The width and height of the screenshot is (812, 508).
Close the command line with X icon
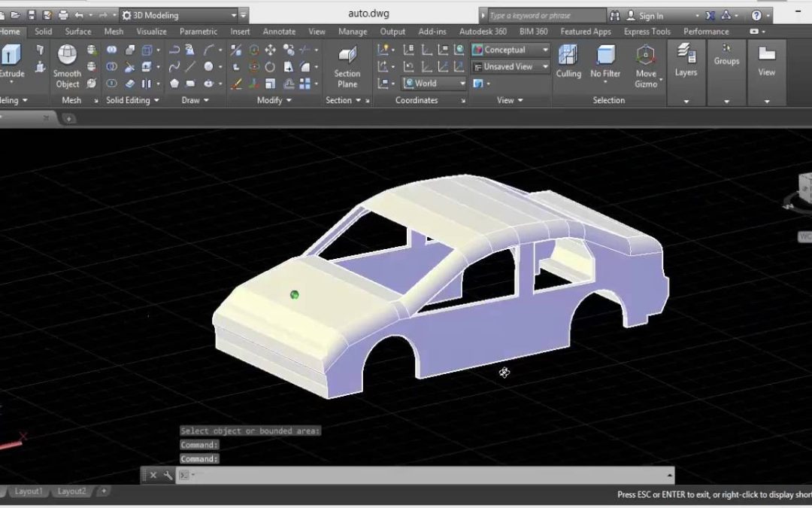[x=153, y=475]
